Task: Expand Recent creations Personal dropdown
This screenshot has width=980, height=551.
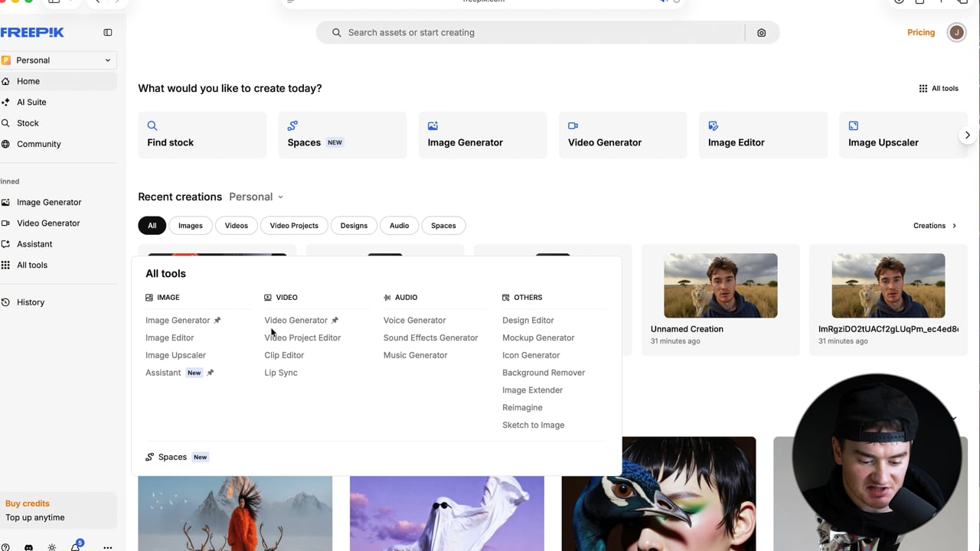Action: [256, 197]
